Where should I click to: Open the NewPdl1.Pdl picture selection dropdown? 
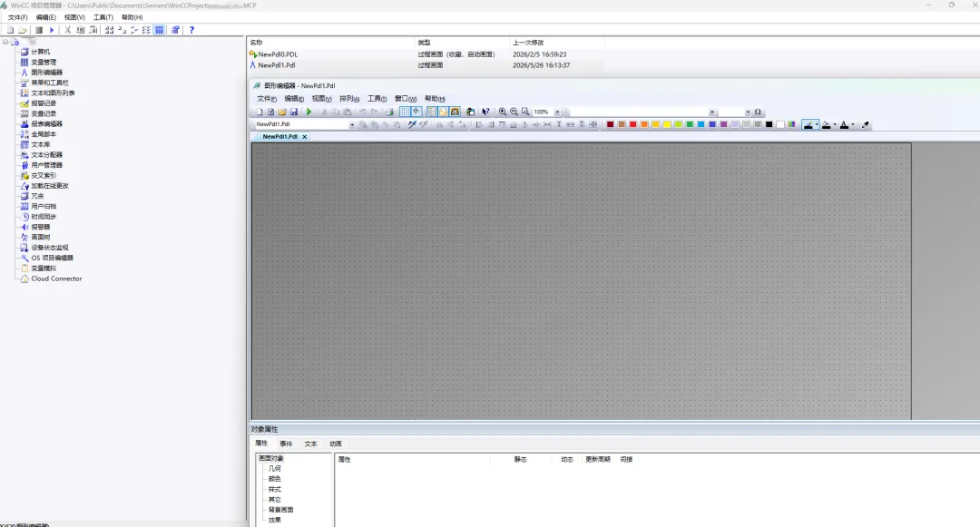pyautogui.click(x=352, y=125)
